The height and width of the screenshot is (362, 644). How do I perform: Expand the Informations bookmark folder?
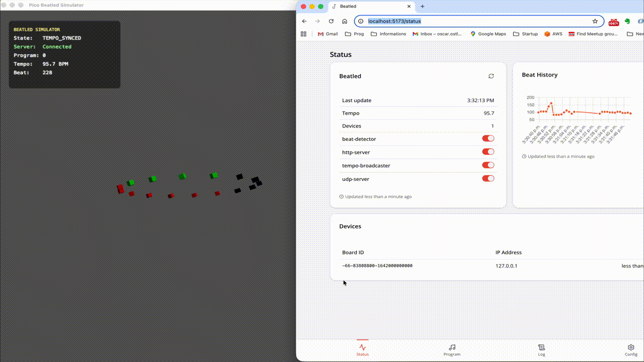pos(388,34)
